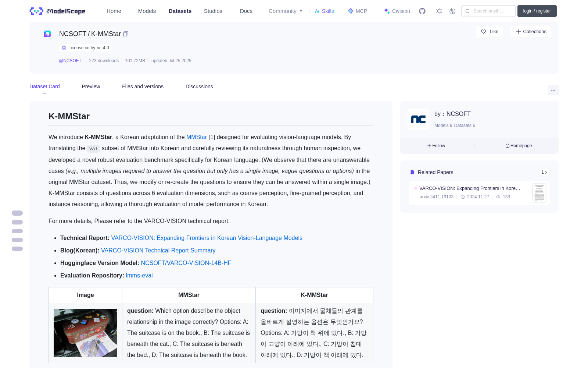Image resolution: width=588 pixels, height=368 pixels.
Task: Go to Home in top navigation
Action: (x=114, y=11)
